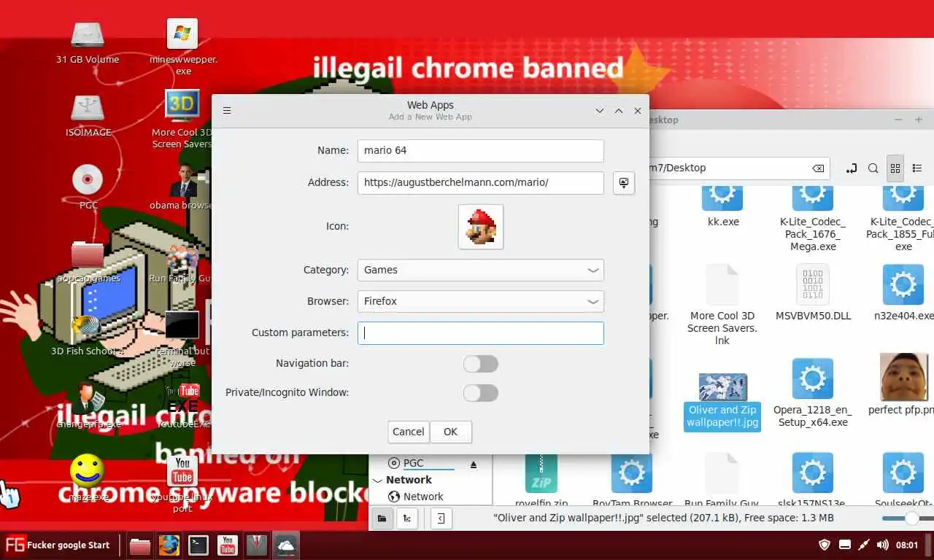The height and width of the screenshot is (560, 934).
Task: Launch Firefox from the taskbar
Action: click(169, 545)
